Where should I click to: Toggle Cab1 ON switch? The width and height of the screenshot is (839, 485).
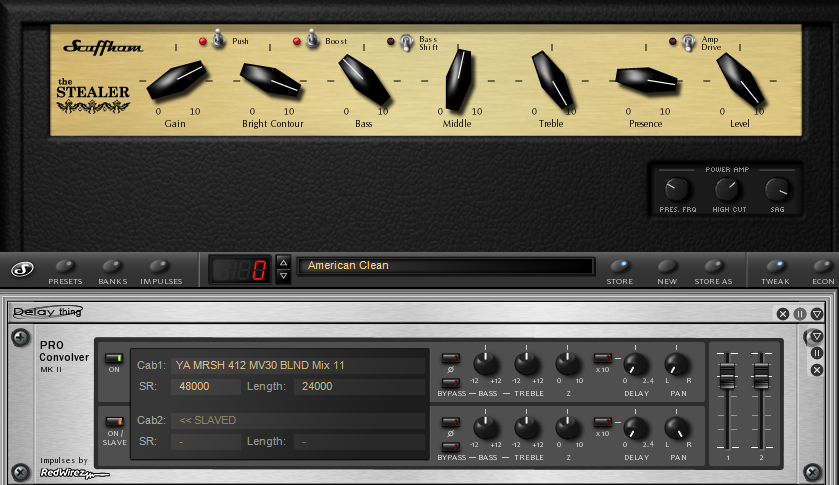coord(114,358)
